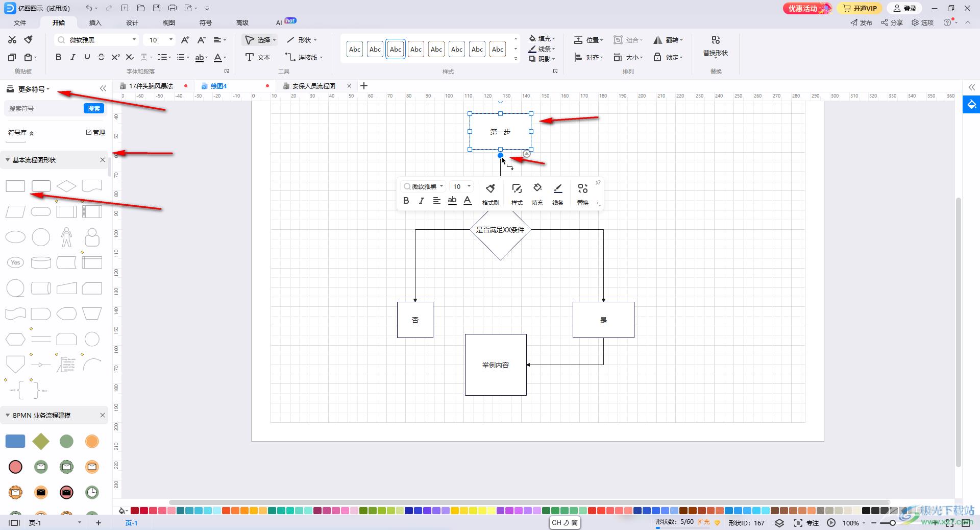Collapse the left symbol panel
Viewport: 980px width, 530px height.
(x=103, y=88)
